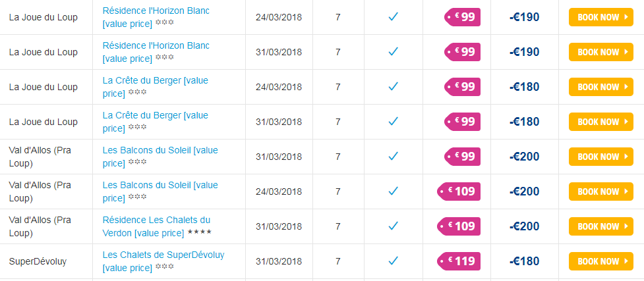Click checkmark in SuperDévoluy row
Screen dimensions: 644x281
[394, 261]
